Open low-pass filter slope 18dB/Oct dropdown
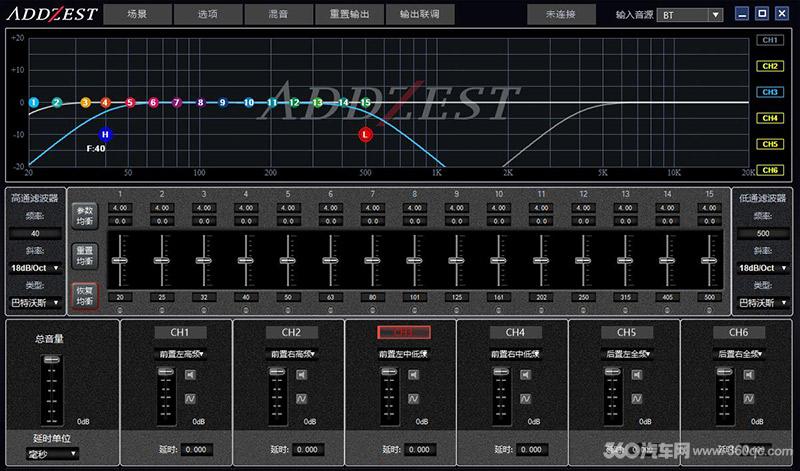This screenshot has width=800, height=471. (x=762, y=268)
